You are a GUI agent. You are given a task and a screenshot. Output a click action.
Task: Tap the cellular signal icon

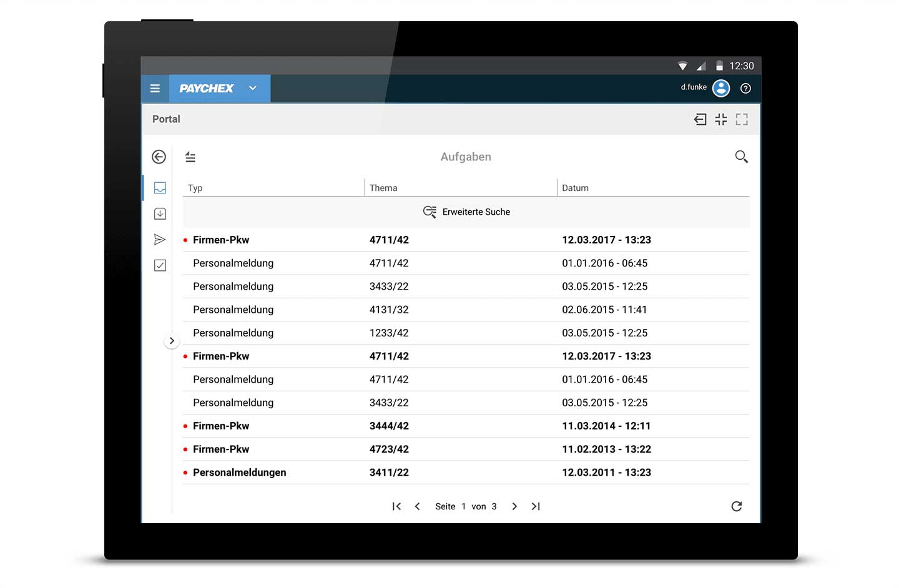[701, 66]
